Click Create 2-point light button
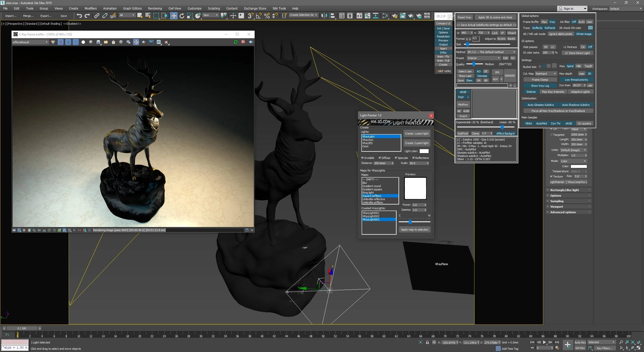 pos(417,143)
